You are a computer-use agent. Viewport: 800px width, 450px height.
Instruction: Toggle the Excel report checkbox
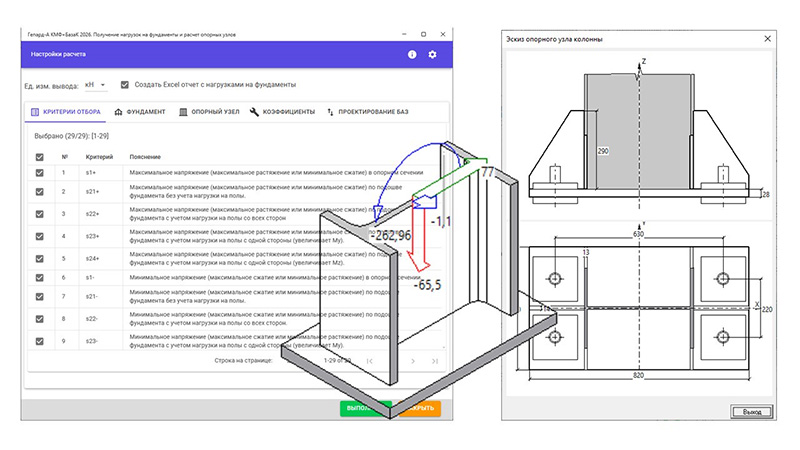(124, 85)
